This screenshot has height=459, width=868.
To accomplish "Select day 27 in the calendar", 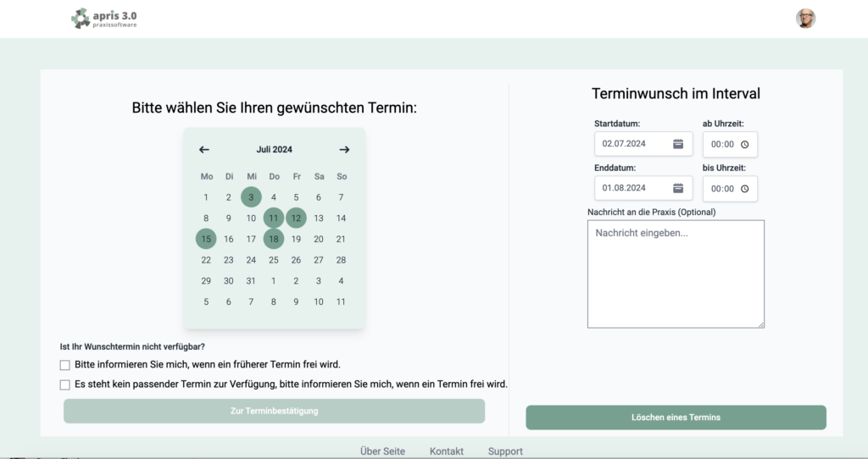I will point(319,260).
